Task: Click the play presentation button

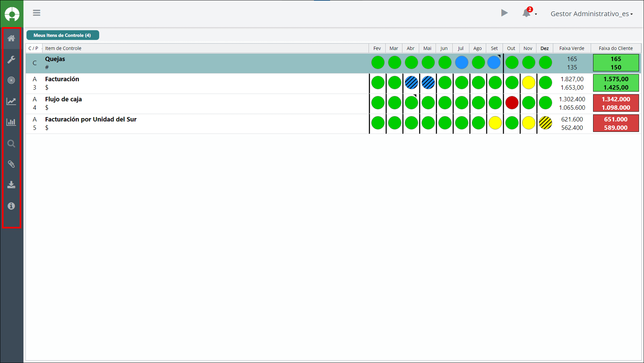Action: pos(504,13)
